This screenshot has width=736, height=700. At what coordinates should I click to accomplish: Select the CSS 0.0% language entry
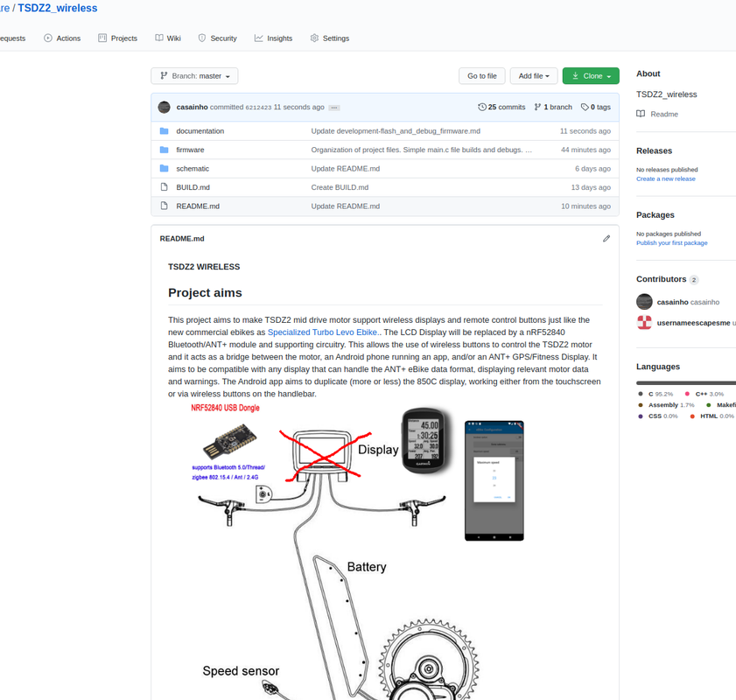click(657, 416)
